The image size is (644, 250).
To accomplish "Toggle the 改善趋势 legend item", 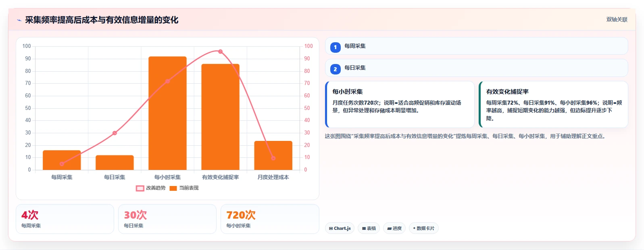I will click(151, 188).
